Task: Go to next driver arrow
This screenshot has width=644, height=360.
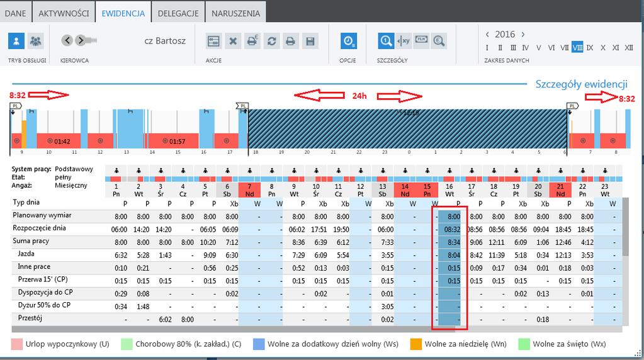Action: [x=81, y=40]
